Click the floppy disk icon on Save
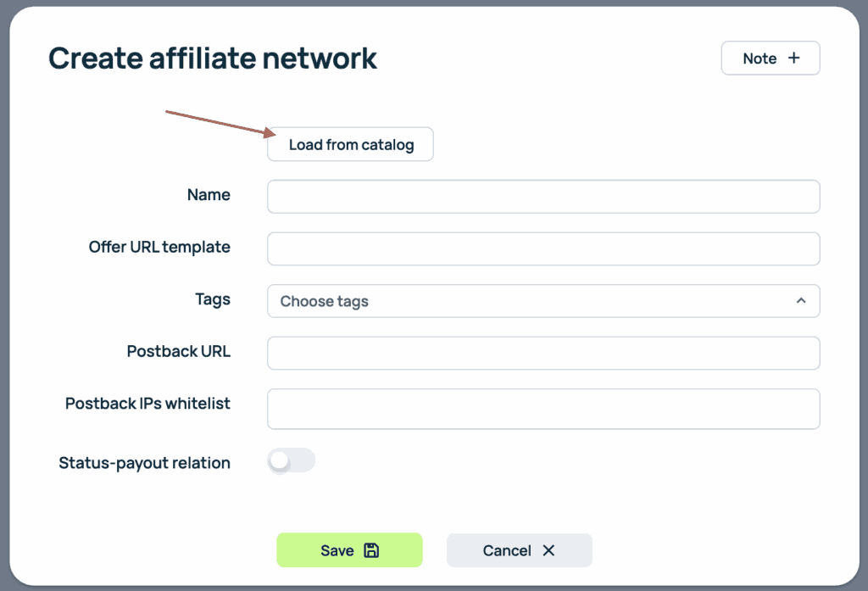868x591 pixels. 370,550
